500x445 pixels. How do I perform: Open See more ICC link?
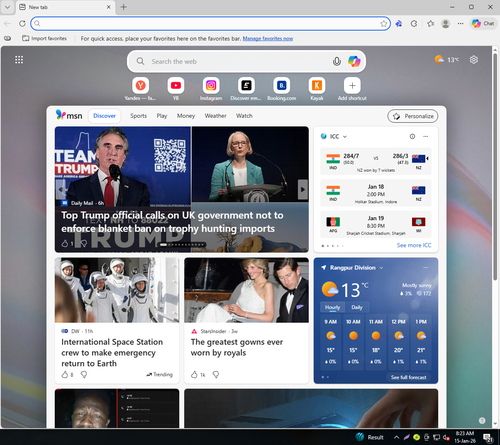[414, 245]
